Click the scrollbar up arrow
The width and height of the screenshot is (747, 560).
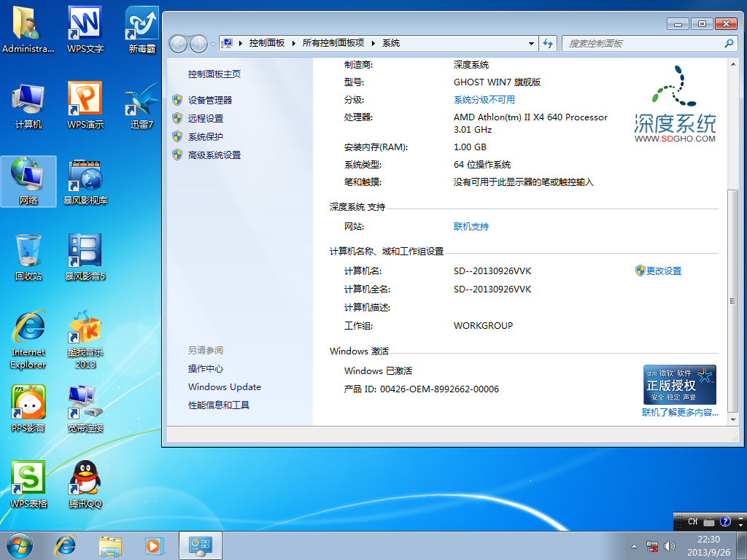pos(733,64)
